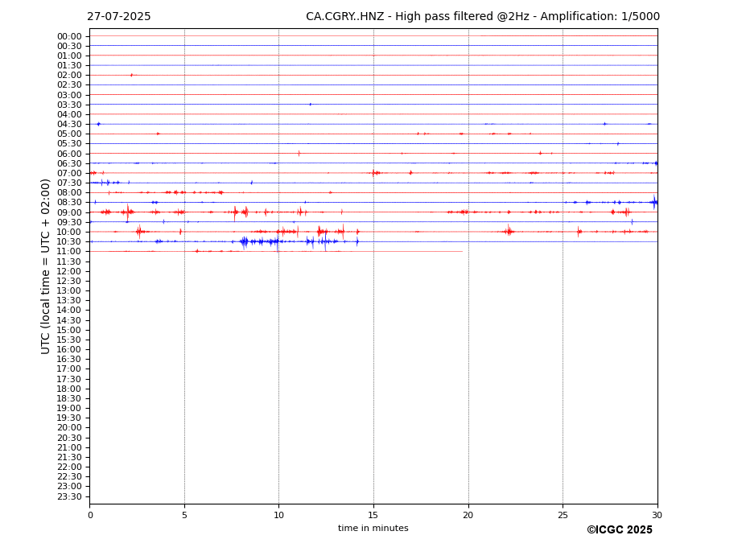Click the 02:00 row label

tap(69, 75)
